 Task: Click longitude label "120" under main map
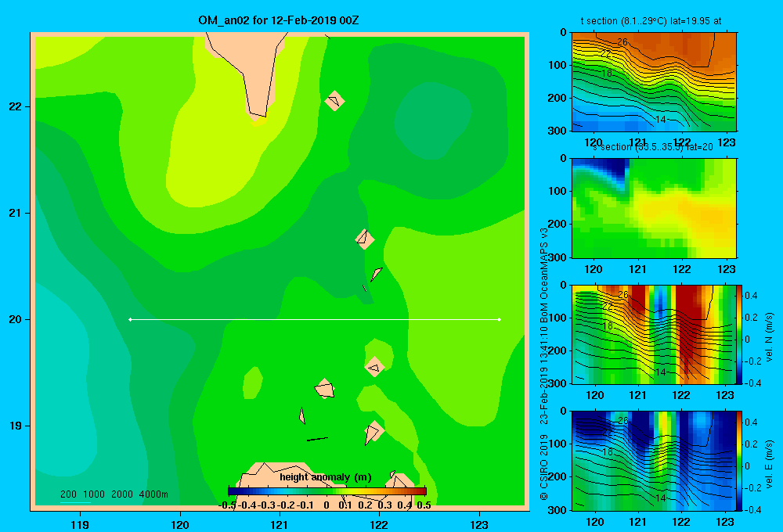(x=180, y=524)
